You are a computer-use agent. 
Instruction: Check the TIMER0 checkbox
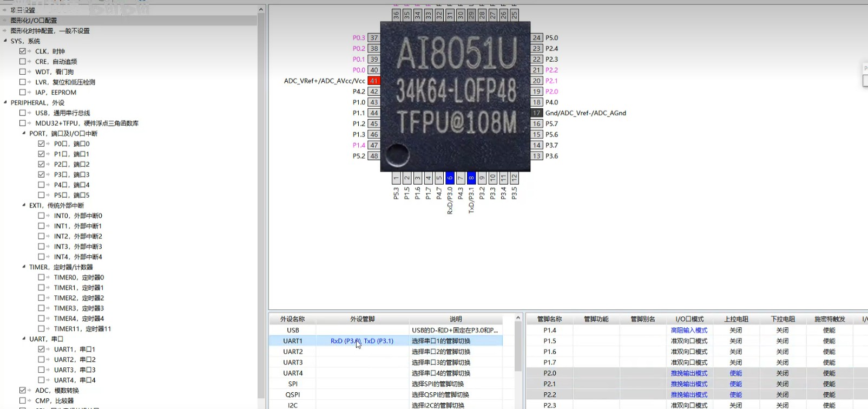(41, 277)
